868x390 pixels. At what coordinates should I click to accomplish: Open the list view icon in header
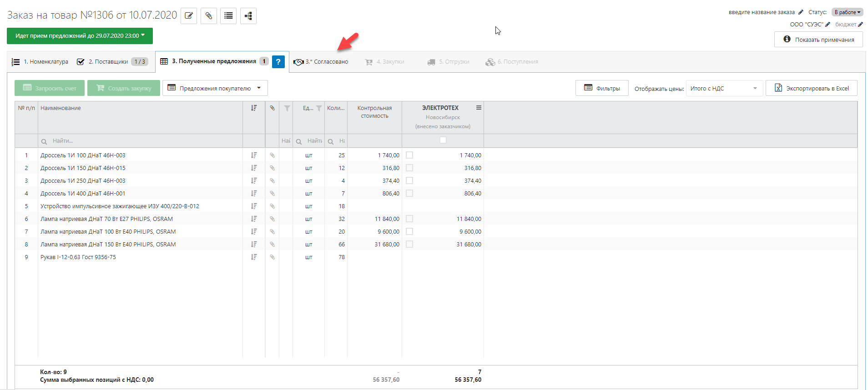click(x=228, y=16)
